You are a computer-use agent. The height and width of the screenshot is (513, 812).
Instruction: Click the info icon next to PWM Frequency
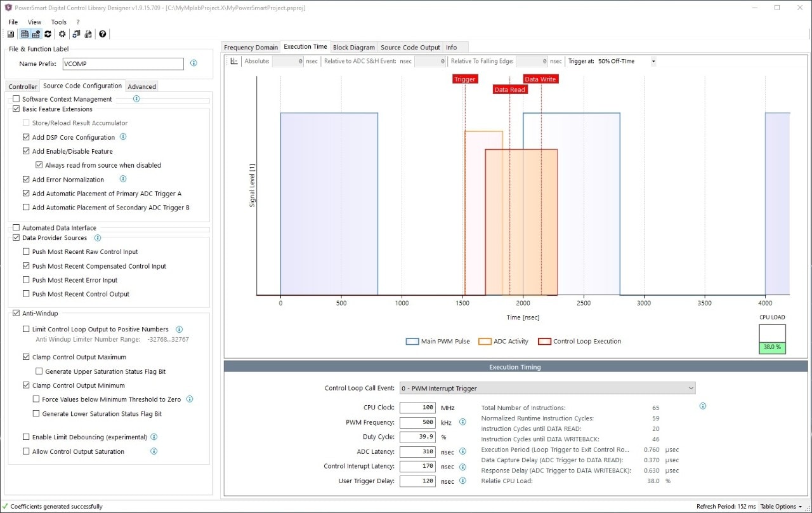pyautogui.click(x=462, y=422)
